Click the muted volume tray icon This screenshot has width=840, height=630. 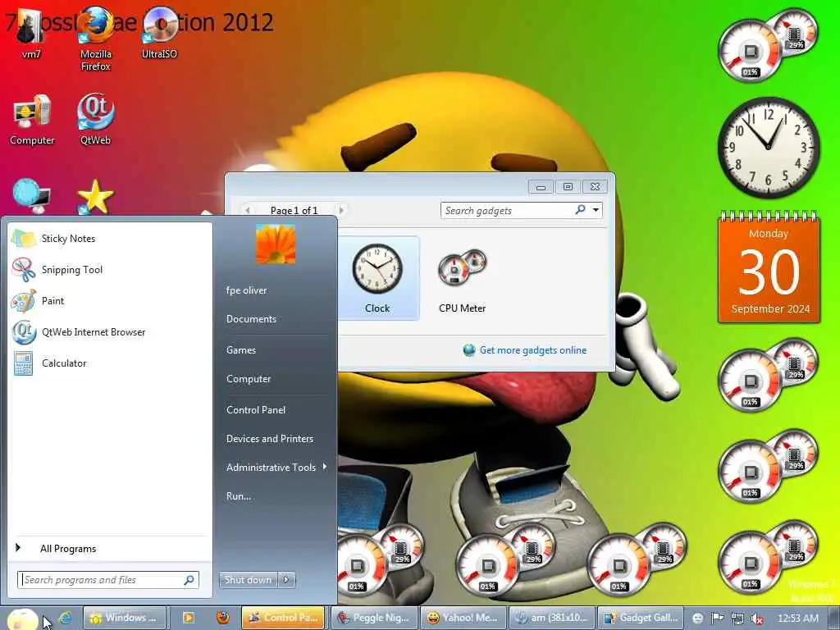click(756, 619)
